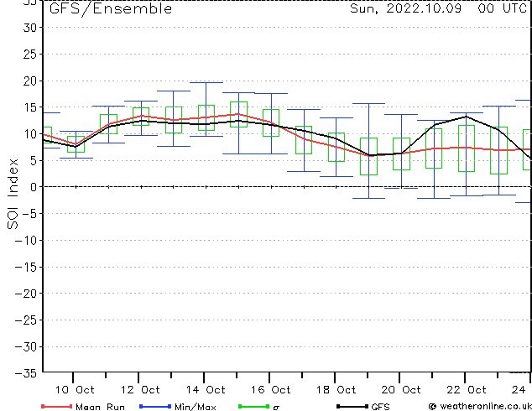Viewport: 532px width, 411px height.
Task: Click the green sigma legend line
Action: [254, 406]
